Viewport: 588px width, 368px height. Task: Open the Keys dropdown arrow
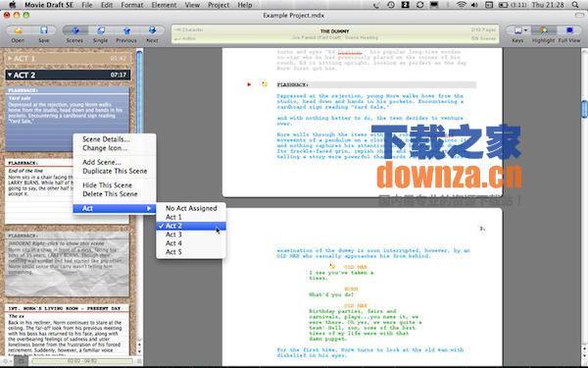(x=525, y=30)
